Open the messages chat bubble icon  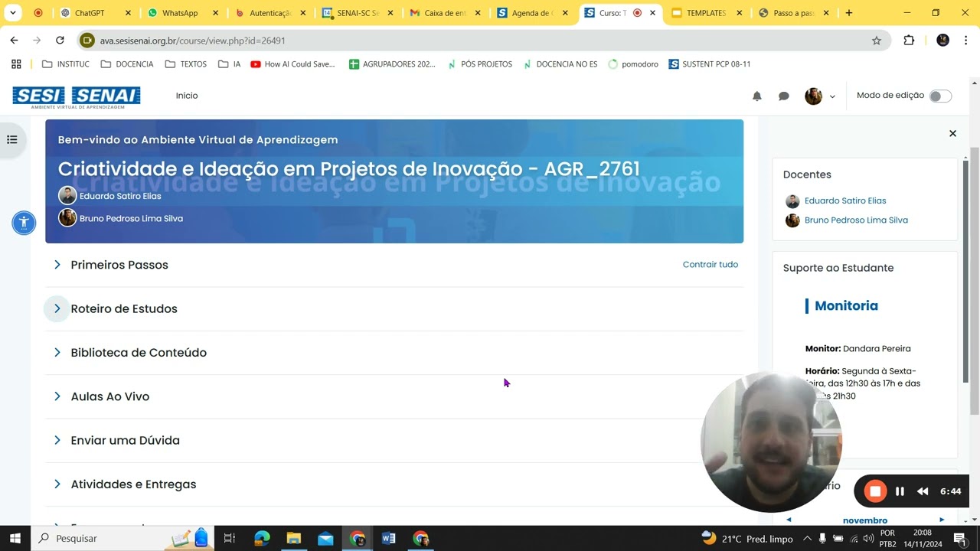coord(784,96)
